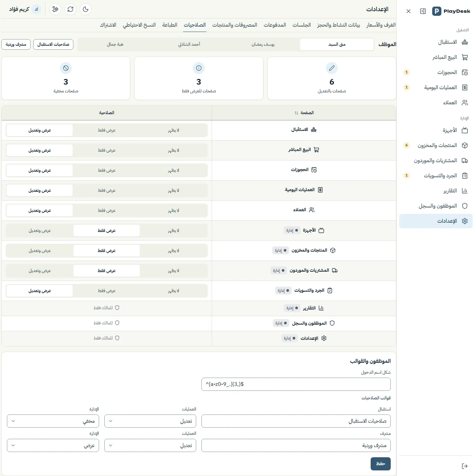The height and width of the screenshot is (476, 474).
Task: Open العمليات dropdown for مشرف template
Action: tap(150, 445)
